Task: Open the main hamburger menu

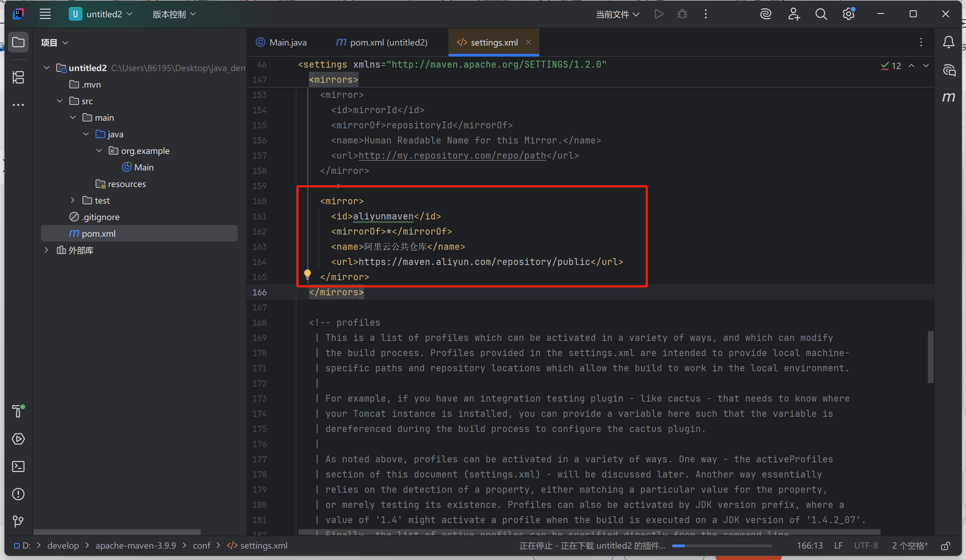Action: 45,14
